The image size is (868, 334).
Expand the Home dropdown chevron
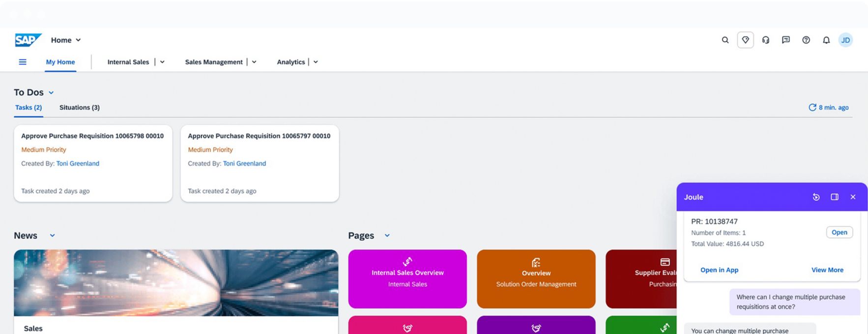[x=78, y=40]
